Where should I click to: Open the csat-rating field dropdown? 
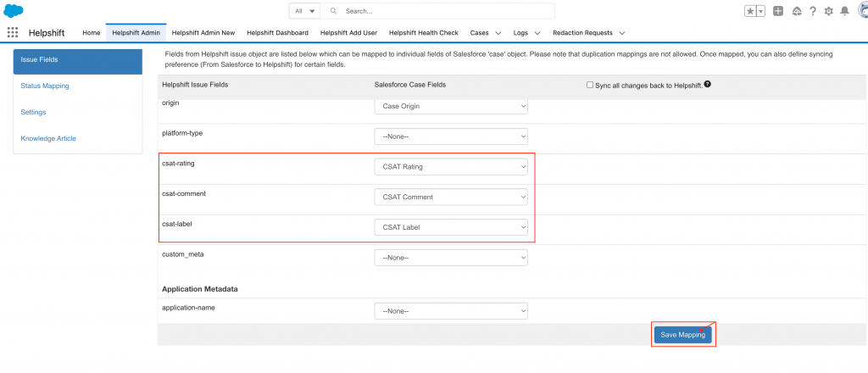[x=451, y=166]
